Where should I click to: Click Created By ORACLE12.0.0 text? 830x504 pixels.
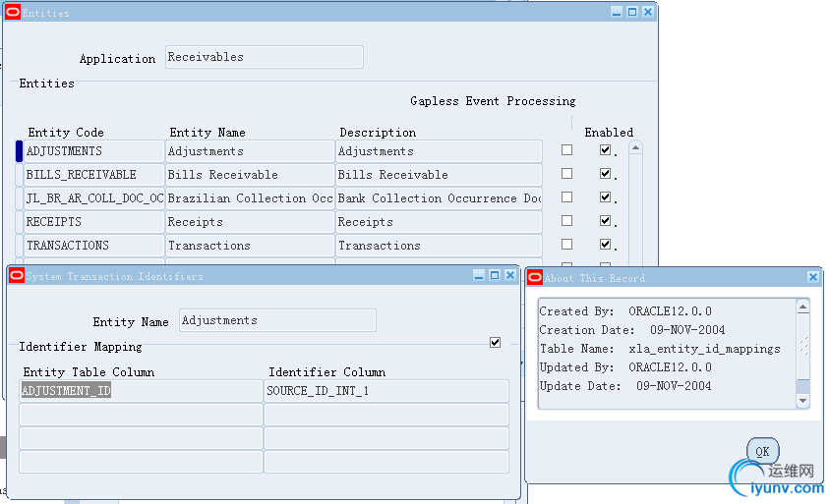pyautogui.click(x=625, y=311)
